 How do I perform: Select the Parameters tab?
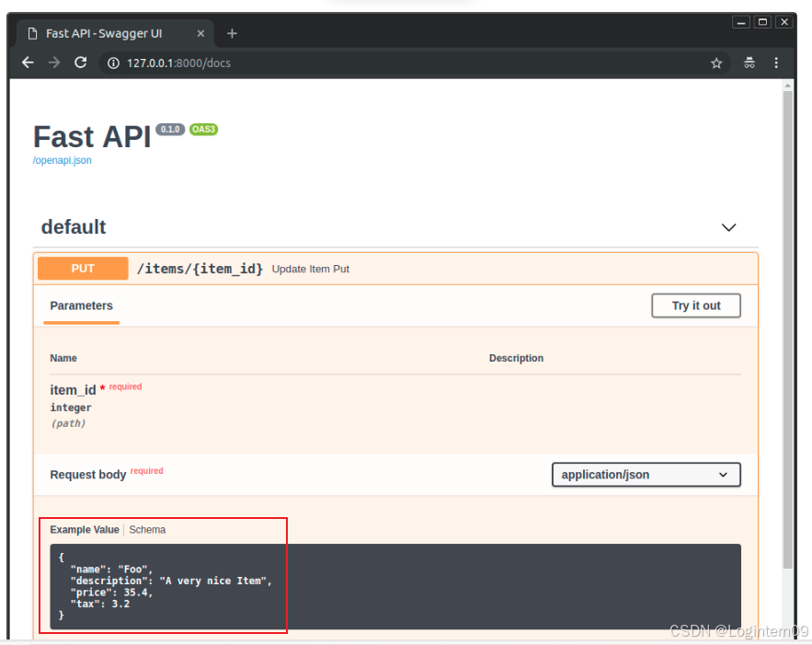(81, 305)
